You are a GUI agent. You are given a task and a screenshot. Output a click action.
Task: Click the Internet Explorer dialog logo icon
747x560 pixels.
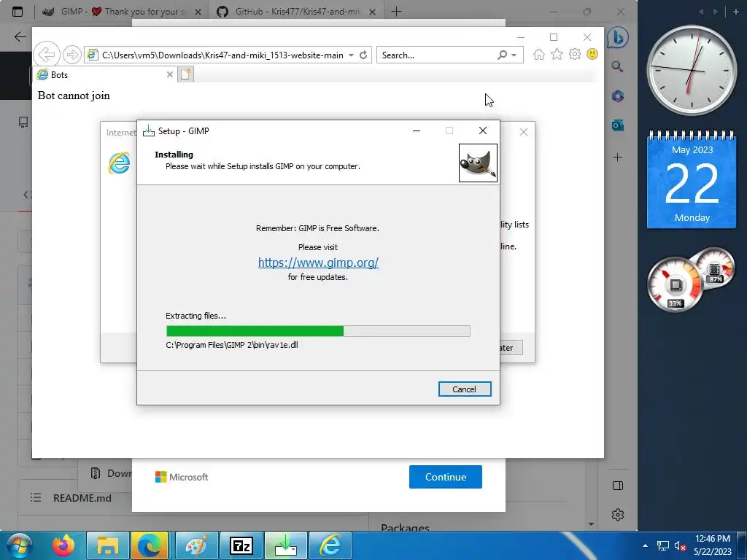119,163
